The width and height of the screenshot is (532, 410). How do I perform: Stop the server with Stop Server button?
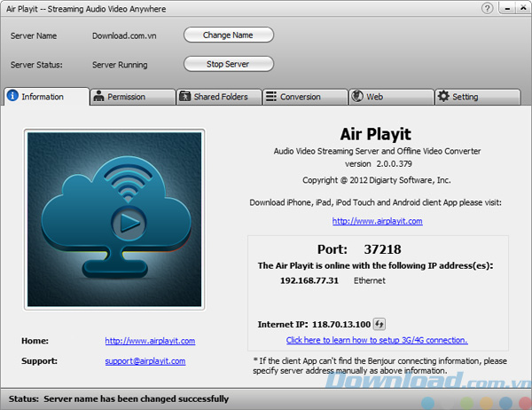click(x=228, y=64)
